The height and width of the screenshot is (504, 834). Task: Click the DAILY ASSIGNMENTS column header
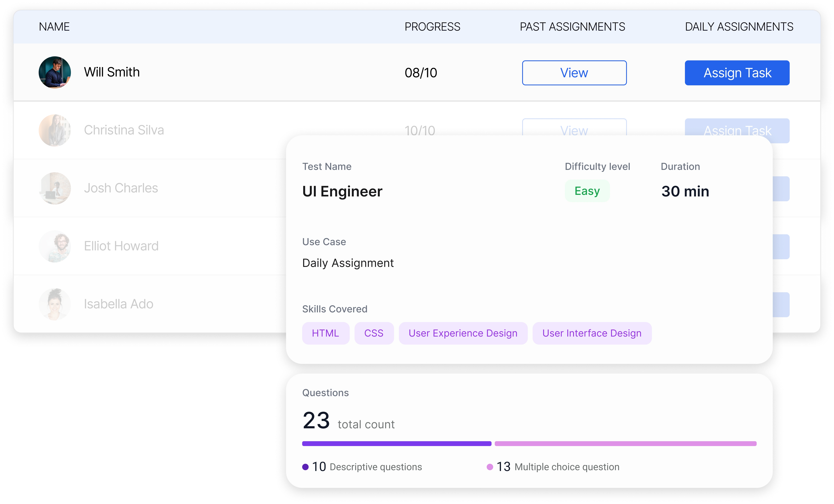pyautogui.click(x=739, y=27)
